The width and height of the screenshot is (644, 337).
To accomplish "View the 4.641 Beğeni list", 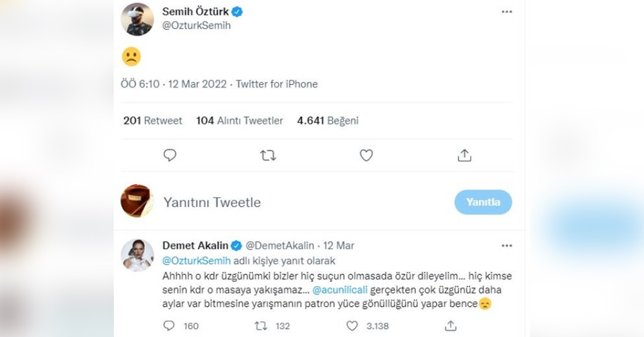I will pos(328,121).
